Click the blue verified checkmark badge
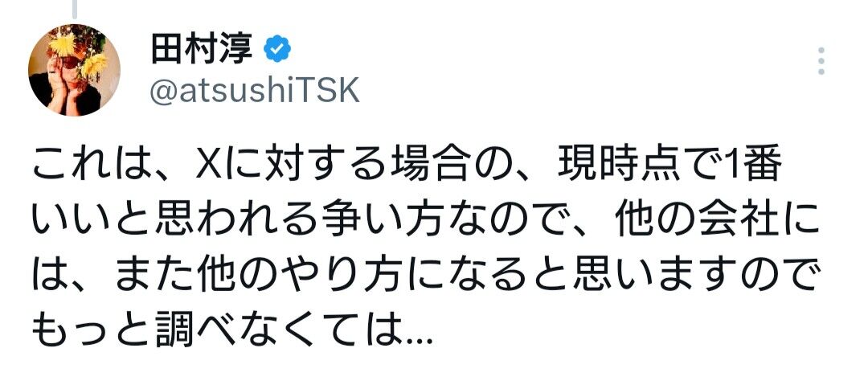This screenshot has height=381, width=868. pyautogui.click(x=277, y=49)
